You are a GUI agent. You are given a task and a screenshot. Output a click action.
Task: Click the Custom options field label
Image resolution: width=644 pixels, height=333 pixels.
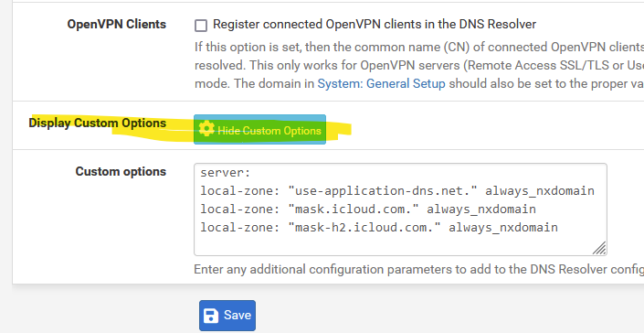pos(121,171)
